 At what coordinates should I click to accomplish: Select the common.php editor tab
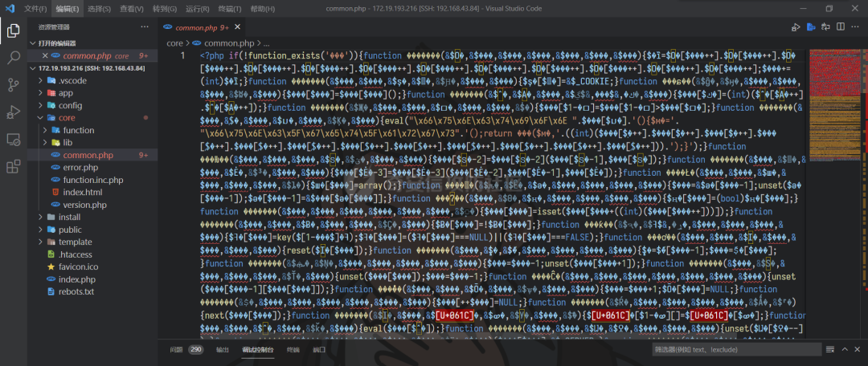coord(202,27)
